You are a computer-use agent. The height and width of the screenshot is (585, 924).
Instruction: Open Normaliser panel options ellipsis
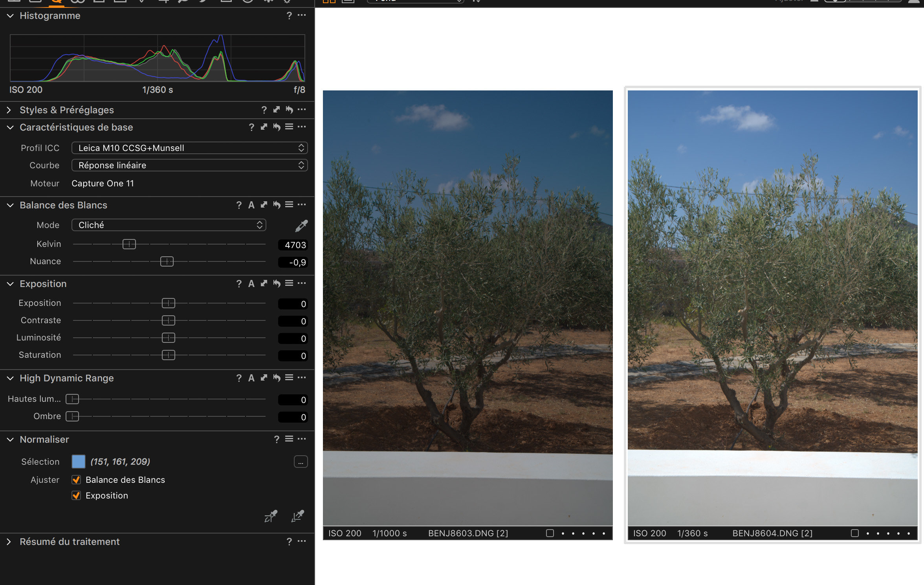point(302,439)
